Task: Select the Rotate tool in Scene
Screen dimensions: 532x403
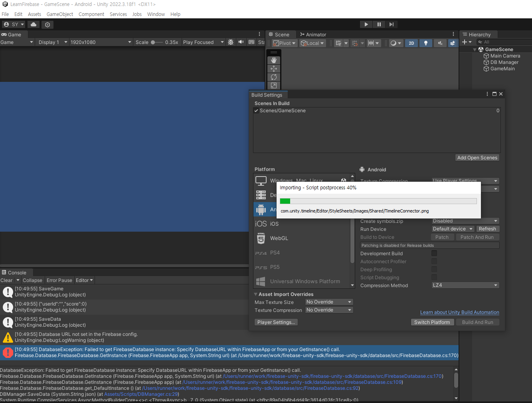Action: point(274,77)
